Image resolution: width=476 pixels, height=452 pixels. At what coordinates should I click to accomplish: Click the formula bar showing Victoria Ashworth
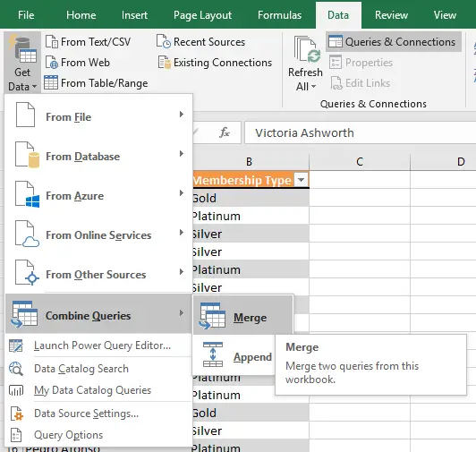(361, 132)
